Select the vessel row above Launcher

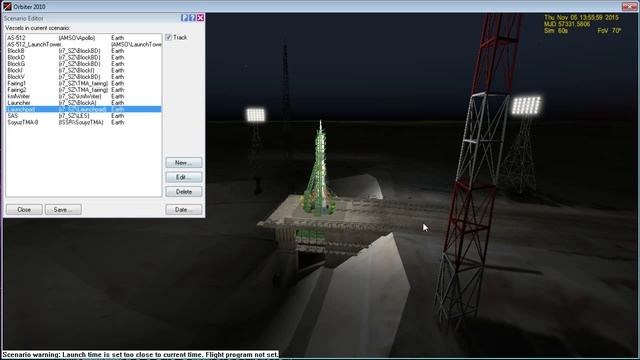[84, 96]
